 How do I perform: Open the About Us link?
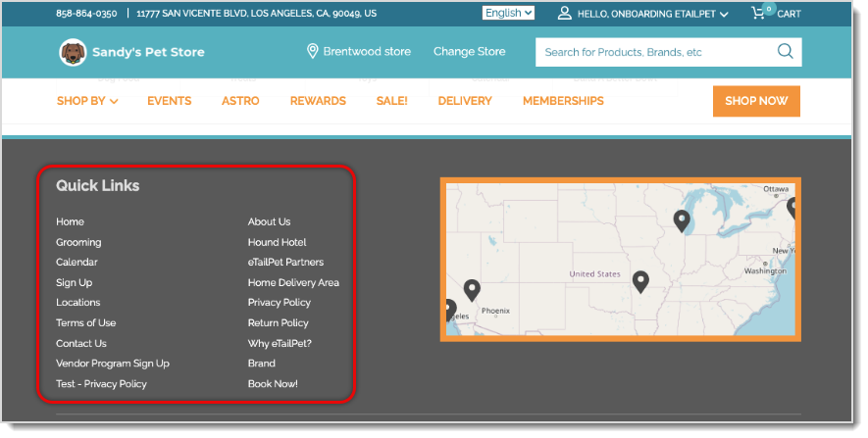pos(269,221)
